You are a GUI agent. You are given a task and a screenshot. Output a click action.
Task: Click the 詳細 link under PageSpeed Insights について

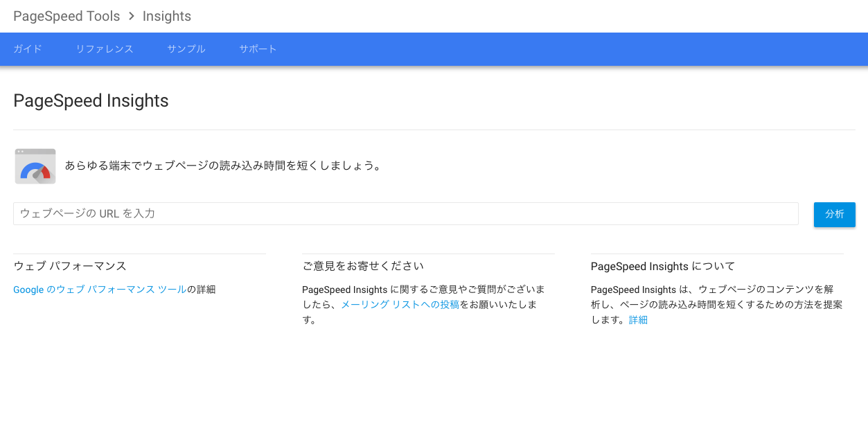(x=638, y=320)
